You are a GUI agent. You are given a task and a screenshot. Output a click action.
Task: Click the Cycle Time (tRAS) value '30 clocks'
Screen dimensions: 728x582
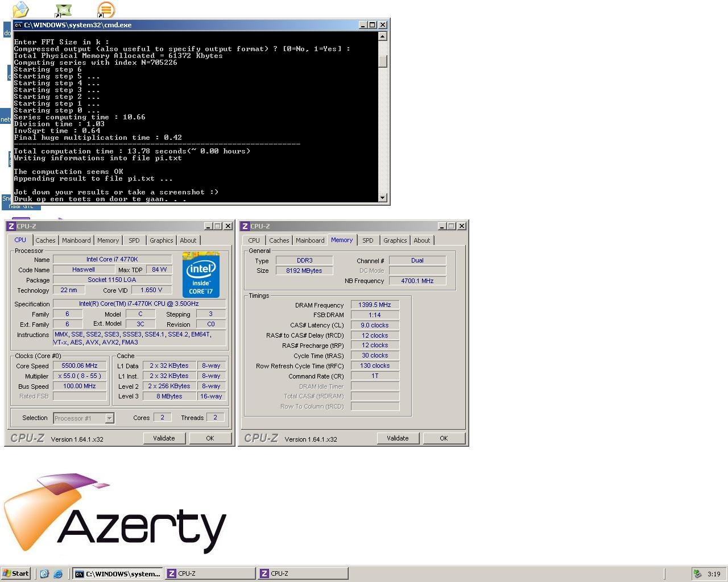coord(375,355)
